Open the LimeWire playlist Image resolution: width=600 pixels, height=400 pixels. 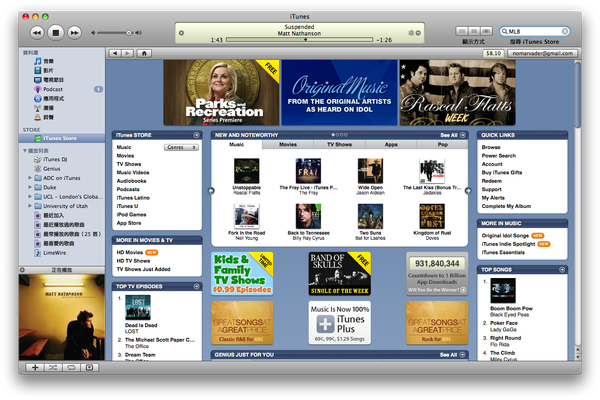[x=54, y=253]
